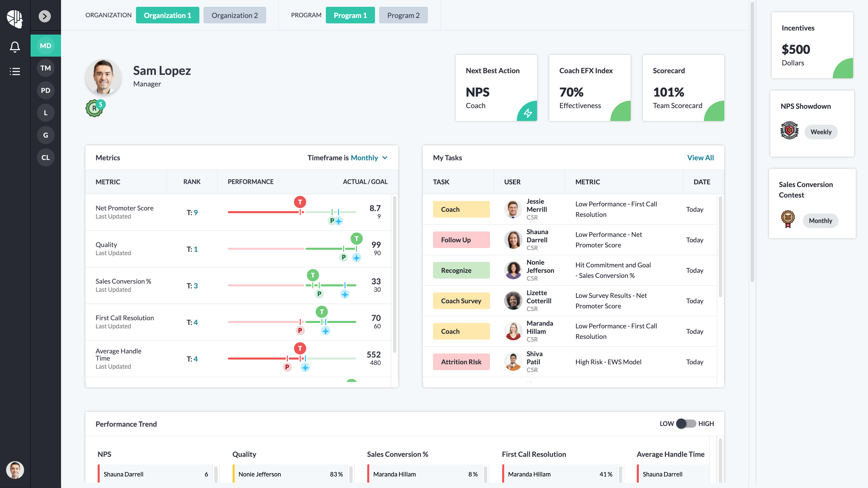The width and height of the screenshot is (868, 488).
Task: Click View All in My Tasks
Action: click(x=700, y=158)
